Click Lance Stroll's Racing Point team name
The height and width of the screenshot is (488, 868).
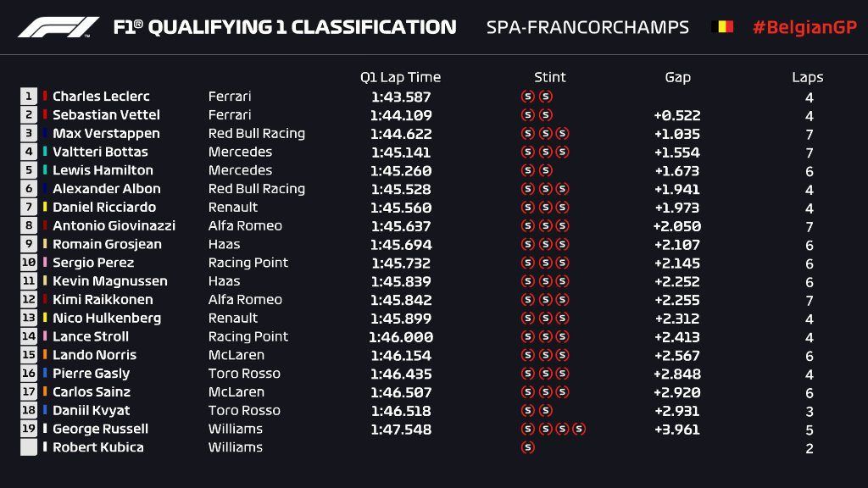click(x=248, y=336)
